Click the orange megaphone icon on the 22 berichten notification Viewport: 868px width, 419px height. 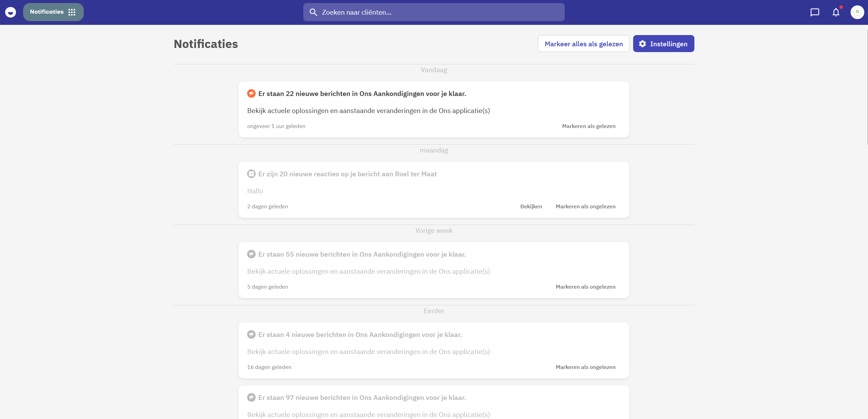(x=251, y=93)
